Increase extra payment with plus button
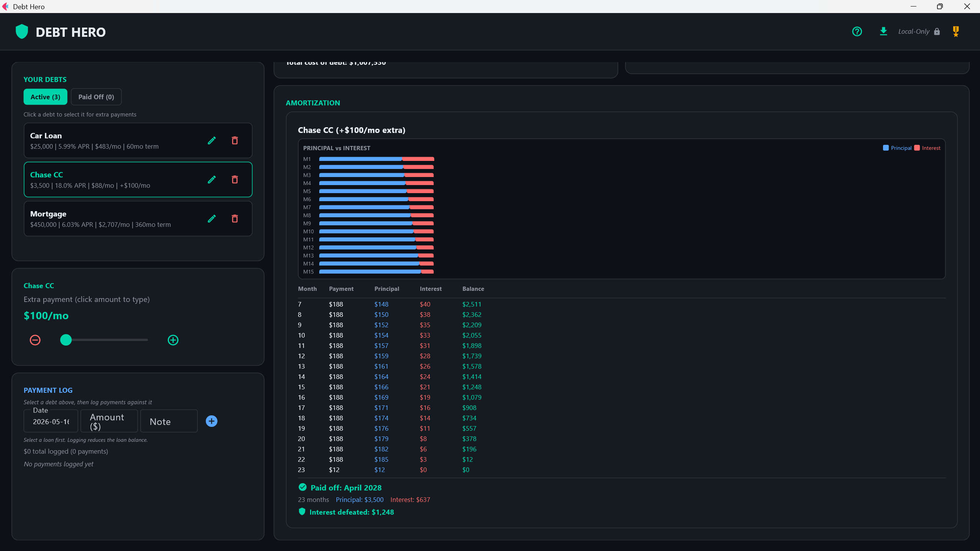The height and width of the screenshot is (551, 980). click(173, 340)
